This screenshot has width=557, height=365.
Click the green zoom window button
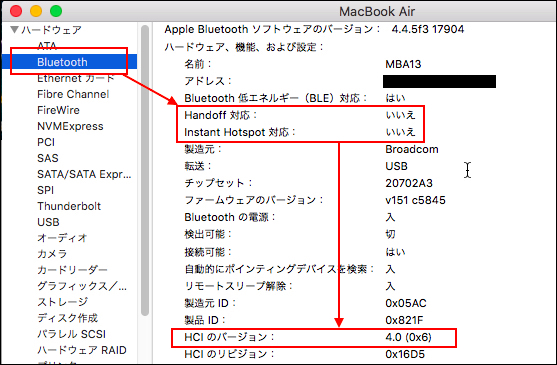coord(56,11)
